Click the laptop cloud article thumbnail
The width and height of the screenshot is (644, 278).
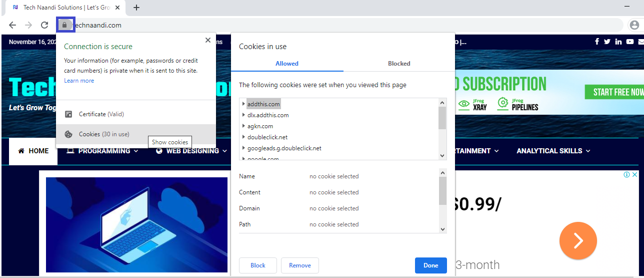tap(136, 224)
